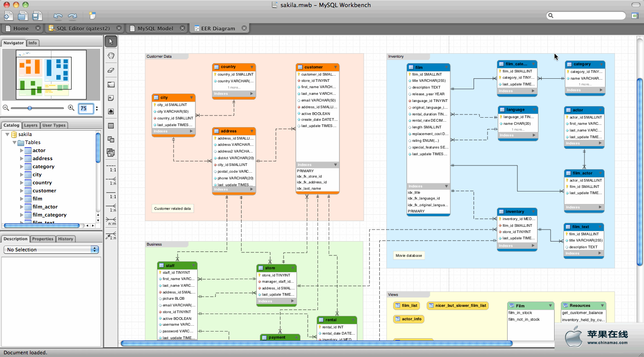The width and height of the screenshot is (644, 357).
Task: Select the hand pan tool
Action: tap(111, 56)
